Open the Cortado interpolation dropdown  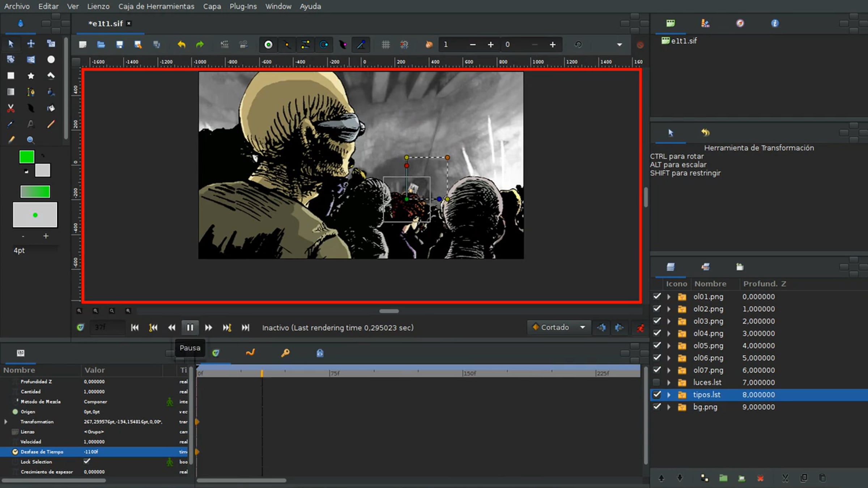tap(559, 328)
